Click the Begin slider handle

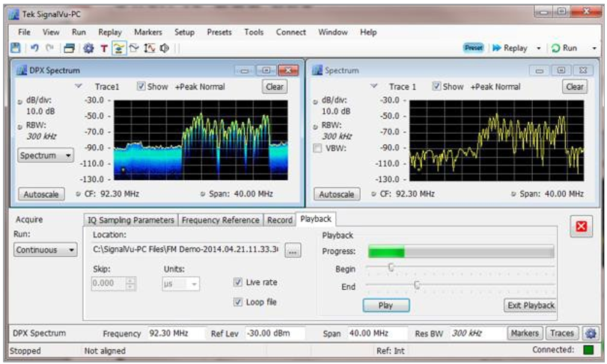point(390,268)
